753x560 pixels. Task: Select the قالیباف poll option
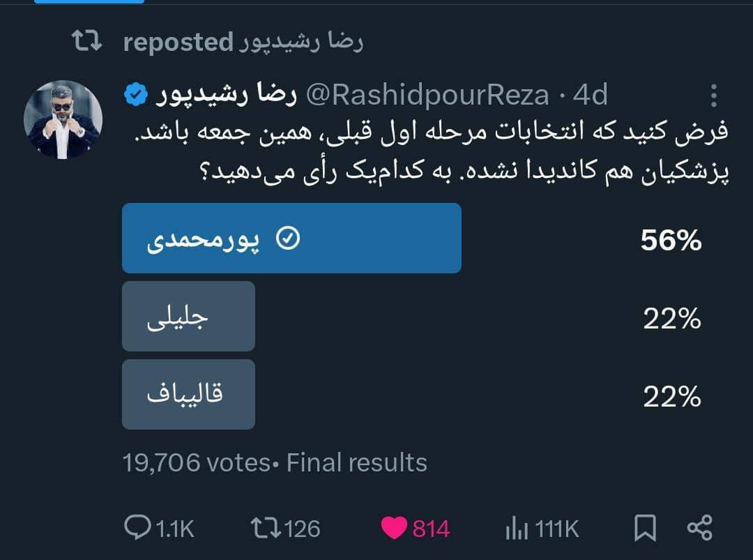pos(188,394)
